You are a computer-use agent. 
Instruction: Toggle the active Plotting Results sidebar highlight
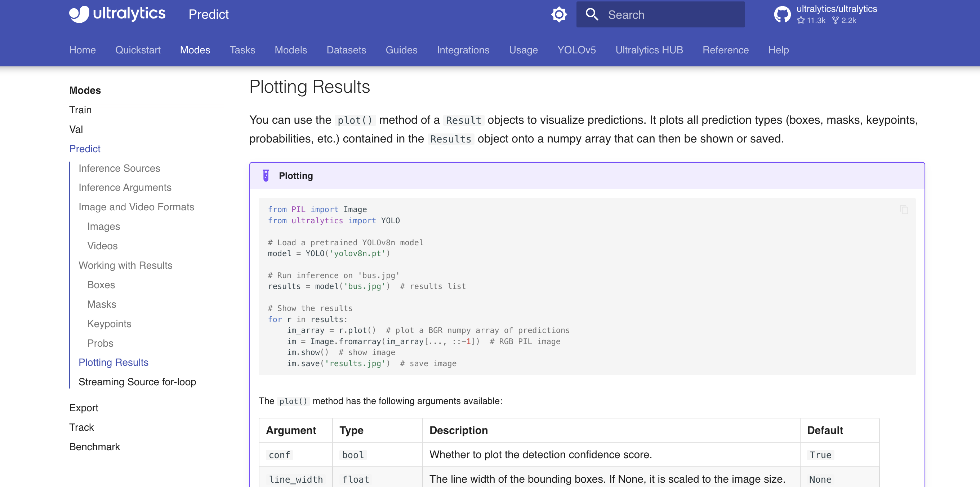coord(113,362)
